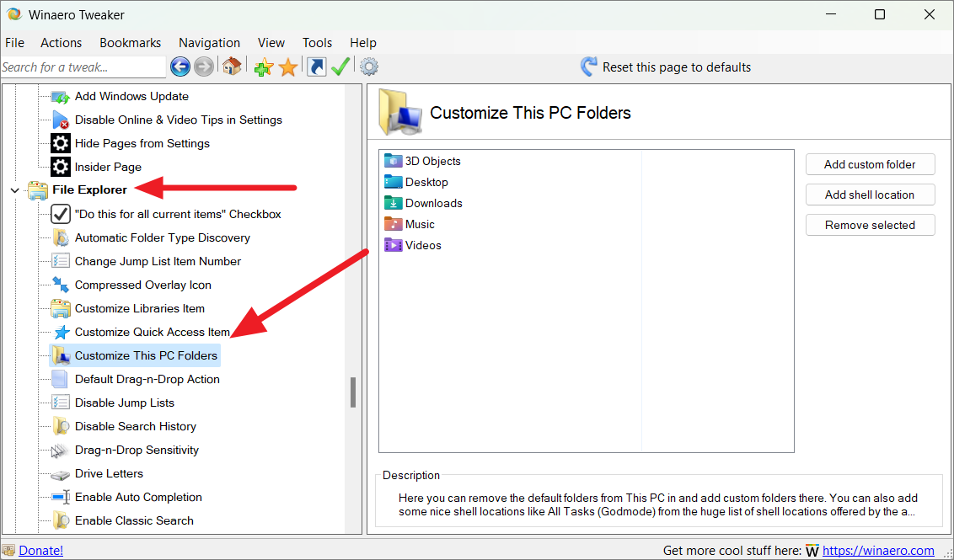Click the Videos folder icon in list
The image size is (954, 560).
(x=394, y=245)
